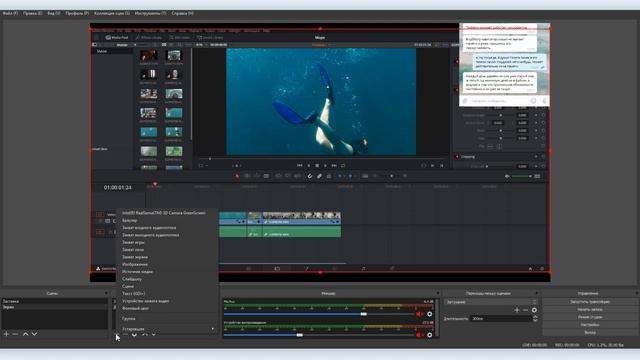Open playback device settings gear in mixer
This screenshot has width=640, height=360.
429,335
